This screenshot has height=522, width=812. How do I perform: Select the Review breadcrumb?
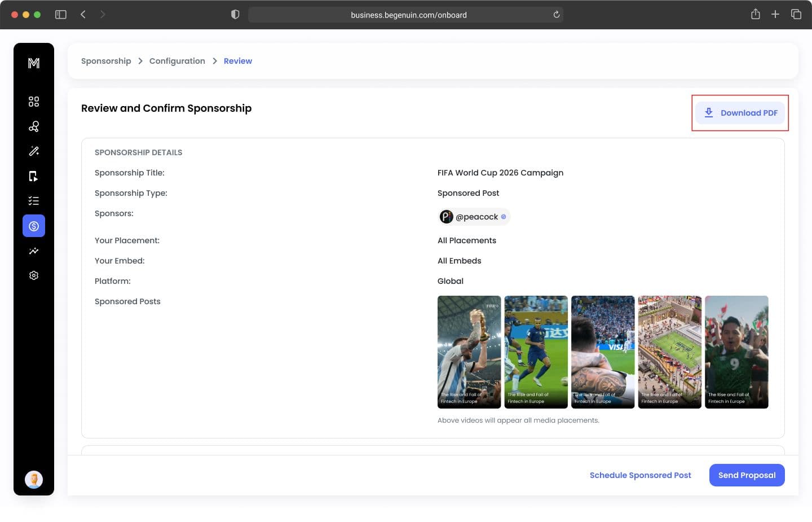pos(238,61)
